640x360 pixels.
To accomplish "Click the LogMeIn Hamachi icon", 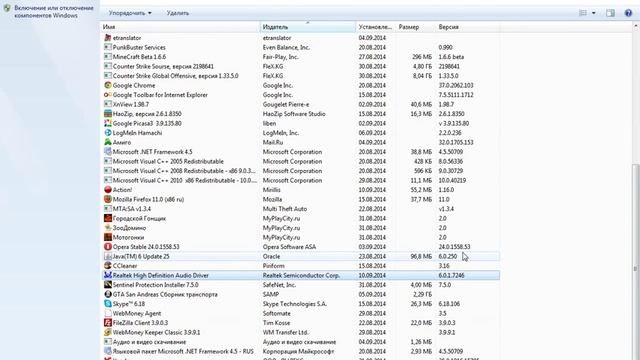I will tap(108, 133).
